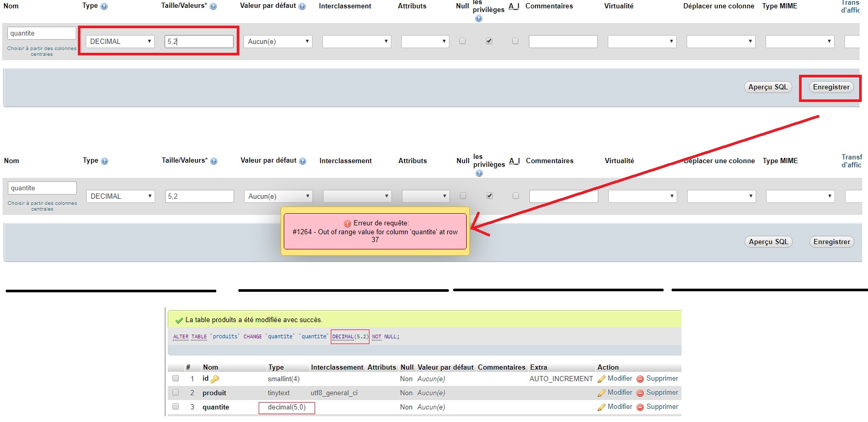Click the 5,2 length field in the upper form
Image resolution: width=868 pixels, height=422 pixels.
(x=199, y=41)
